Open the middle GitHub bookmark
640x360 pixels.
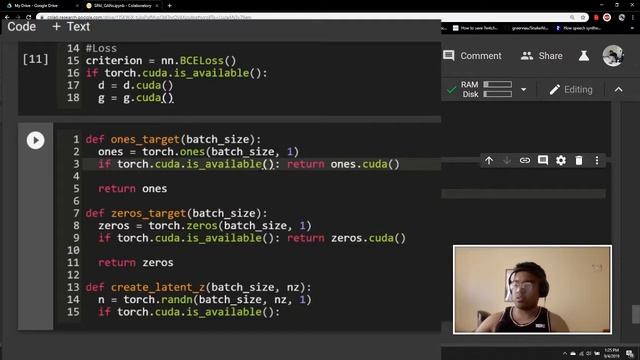pos(530,28)
